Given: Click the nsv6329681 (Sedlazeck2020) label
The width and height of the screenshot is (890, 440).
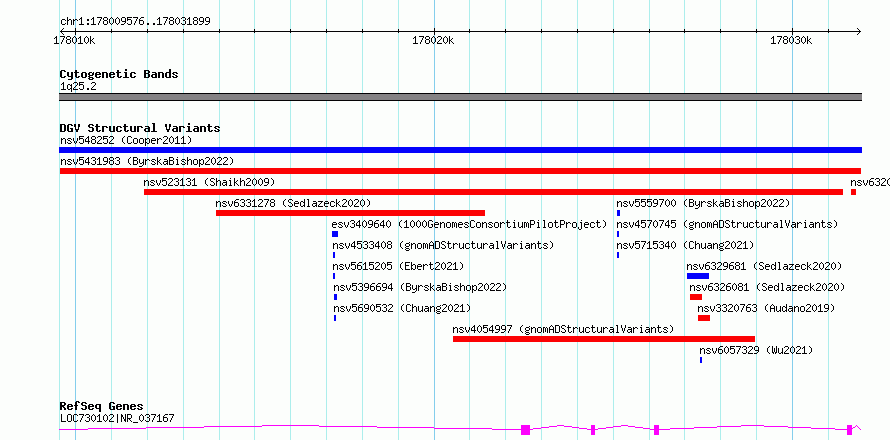Looking at the screenshot, I should click(764, 266).
